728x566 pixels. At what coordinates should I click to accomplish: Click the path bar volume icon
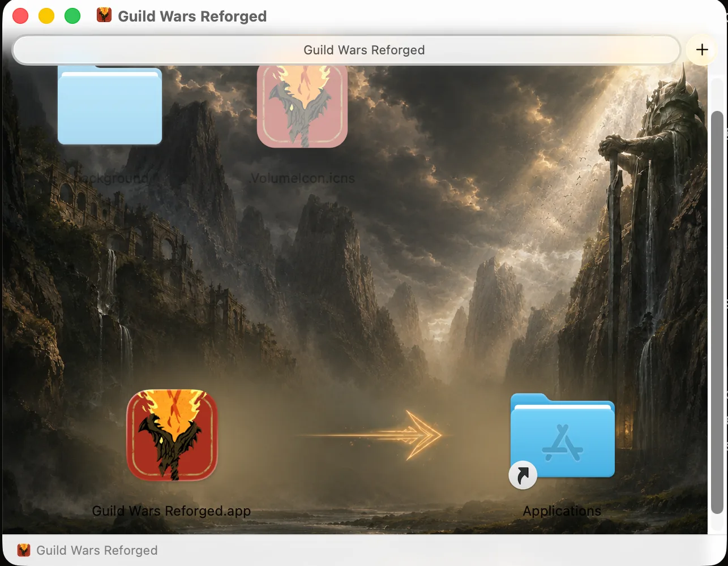coord(24,550)
